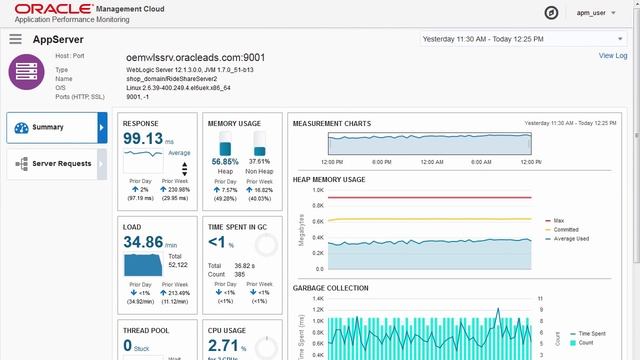Click the Non Heap memory gauge icon

pyautogui.click(x=259, y=143)
